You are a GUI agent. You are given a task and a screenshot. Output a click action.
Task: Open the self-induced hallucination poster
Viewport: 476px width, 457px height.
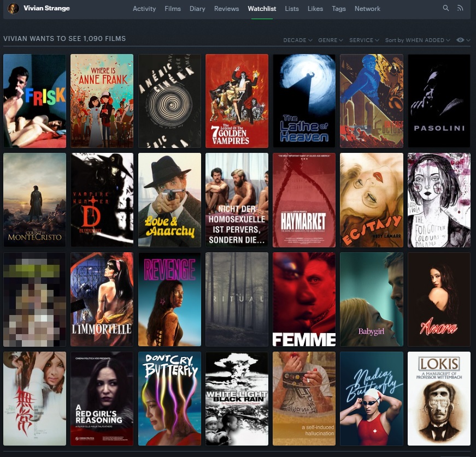pyautogui.click(x=304, y=399)
